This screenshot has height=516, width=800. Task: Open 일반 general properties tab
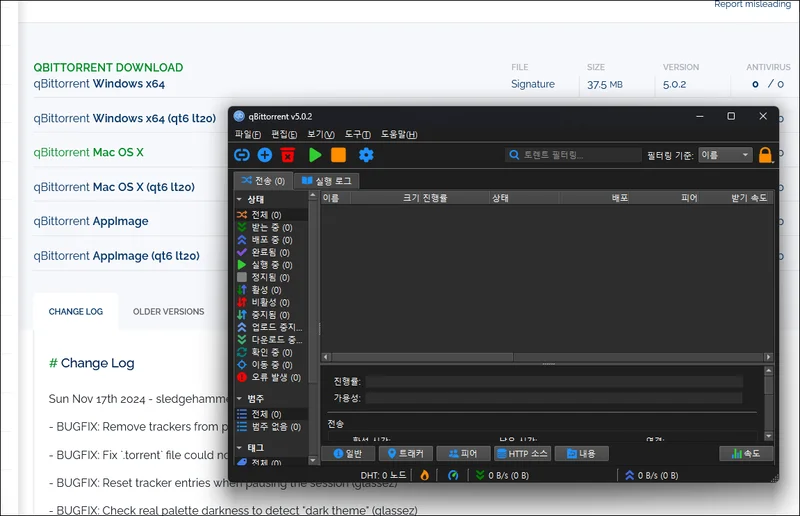348,453
